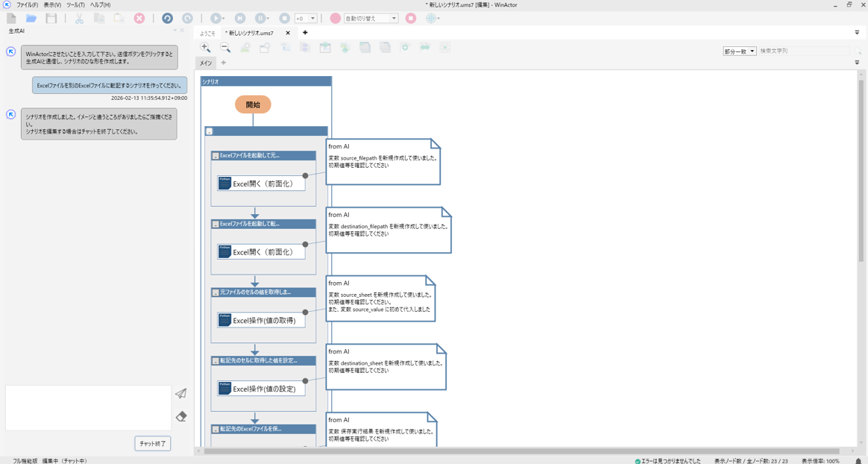Open the 部分一致 search mode dropdown
This screenshot has width=868, height=464.
[739, 51]
